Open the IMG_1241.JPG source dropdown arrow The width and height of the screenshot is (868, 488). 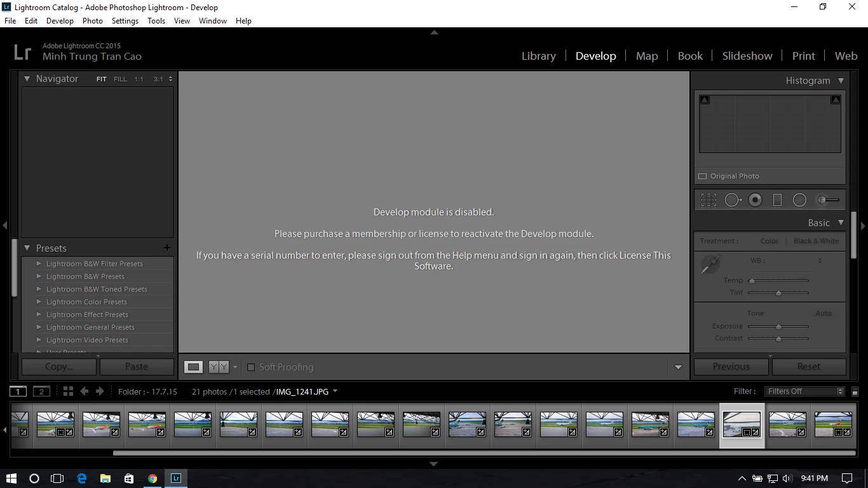335,391
